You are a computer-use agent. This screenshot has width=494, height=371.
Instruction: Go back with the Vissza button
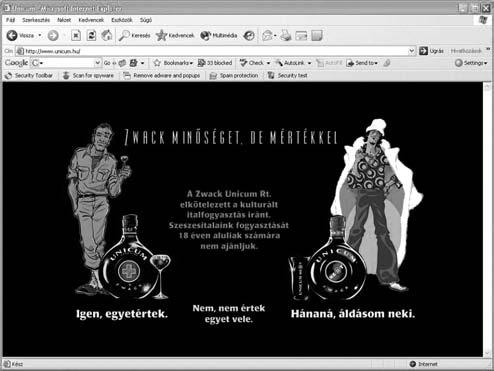click(20, 35)
